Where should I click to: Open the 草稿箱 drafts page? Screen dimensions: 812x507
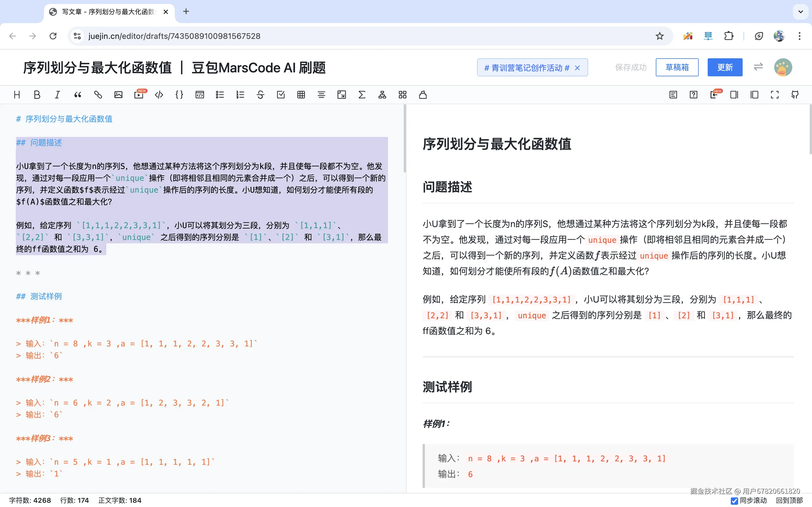[677, 67]
